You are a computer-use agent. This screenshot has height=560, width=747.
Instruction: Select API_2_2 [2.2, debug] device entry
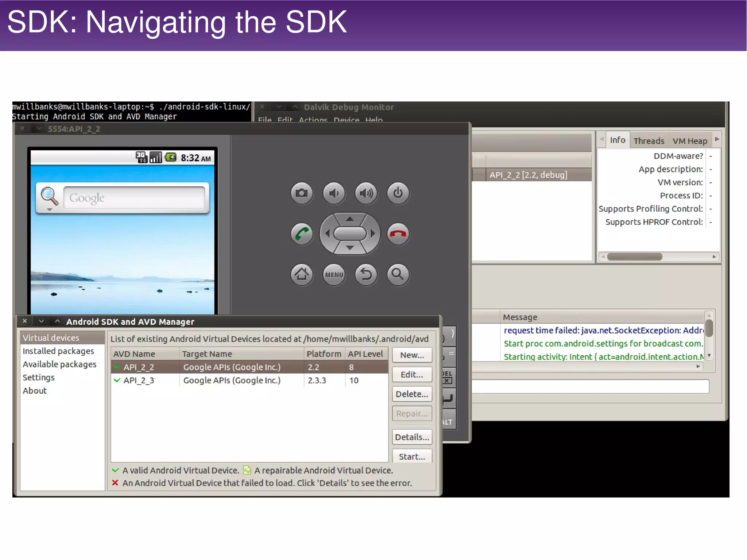click(528, 175)
